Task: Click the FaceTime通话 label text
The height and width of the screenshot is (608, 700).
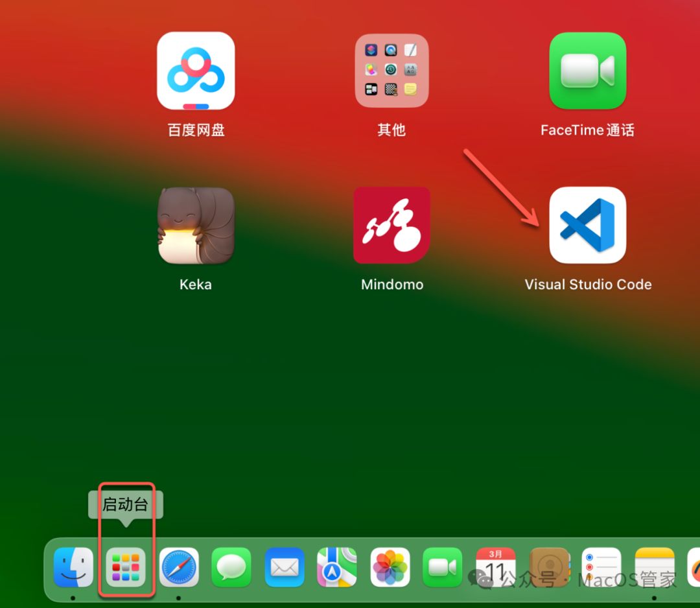Action: (x=587, y=130)
